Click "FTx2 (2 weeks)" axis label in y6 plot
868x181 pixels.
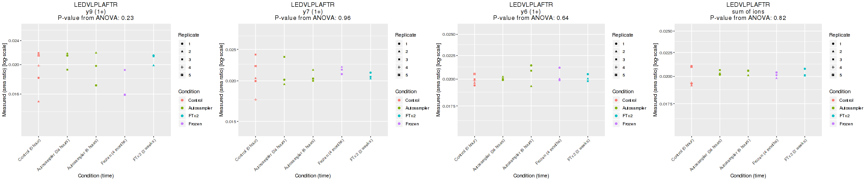tap(579, 150)
